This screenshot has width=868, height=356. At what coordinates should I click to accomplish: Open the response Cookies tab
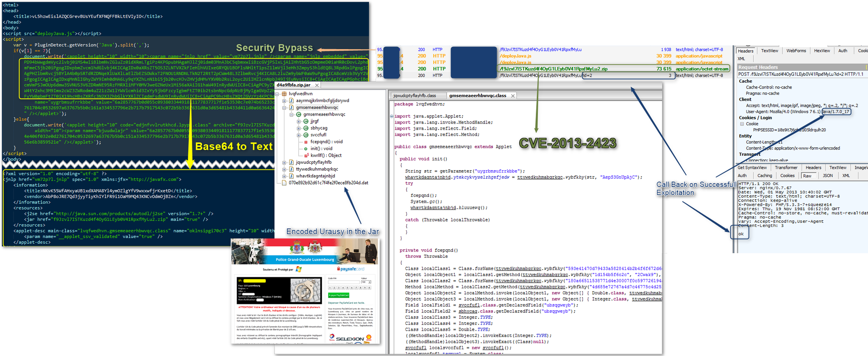tap(787, 176)
